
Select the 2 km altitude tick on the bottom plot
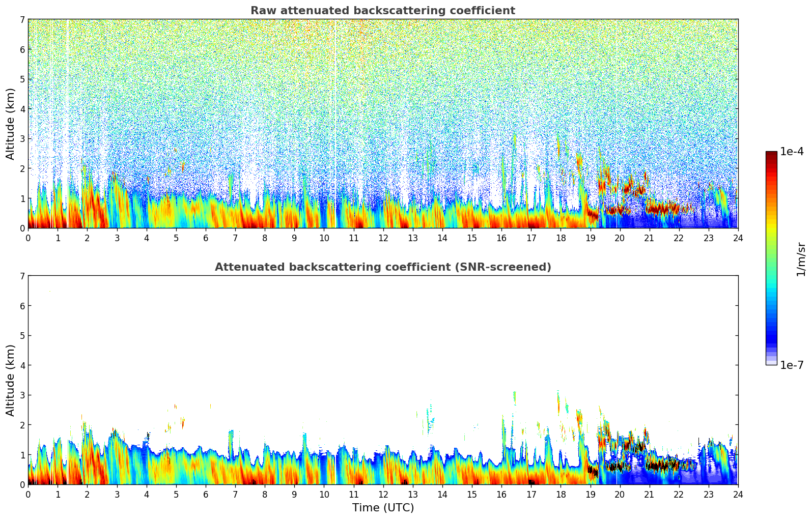pyautogui.click(x=22, y=425)
